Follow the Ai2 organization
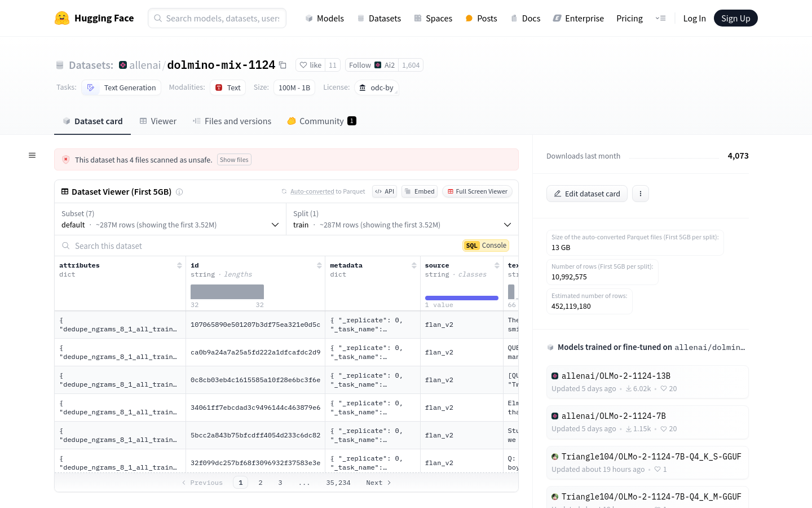812x508 pixels. 372,65
